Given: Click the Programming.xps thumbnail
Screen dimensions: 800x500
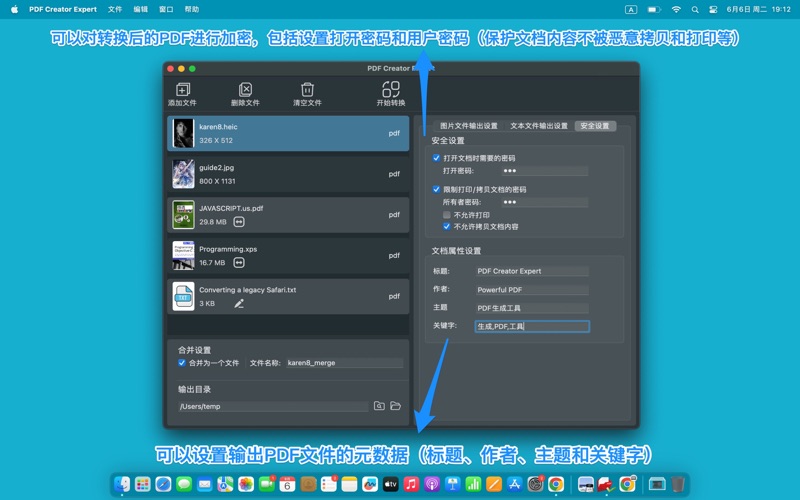Looking at the screenshot, I should point(183,256).
